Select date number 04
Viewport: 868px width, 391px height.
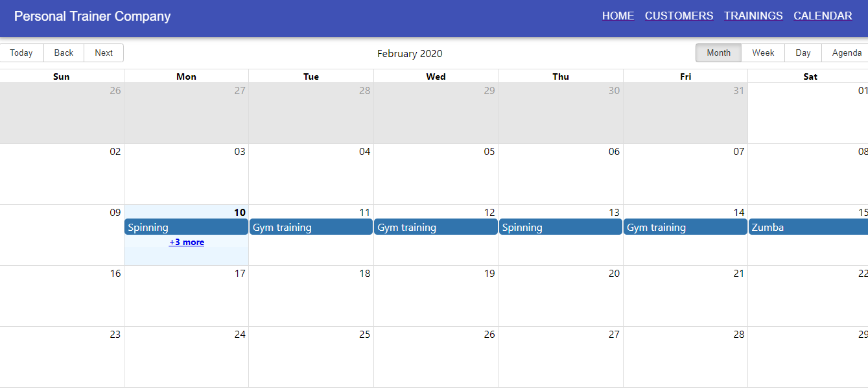(365, 152)
